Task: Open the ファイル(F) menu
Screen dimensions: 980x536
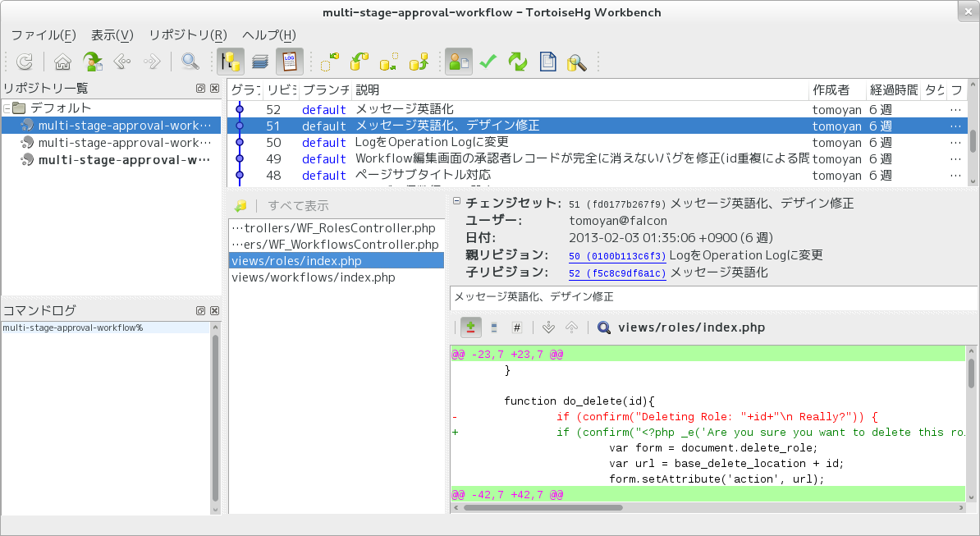Action: [x=44, y=35]
